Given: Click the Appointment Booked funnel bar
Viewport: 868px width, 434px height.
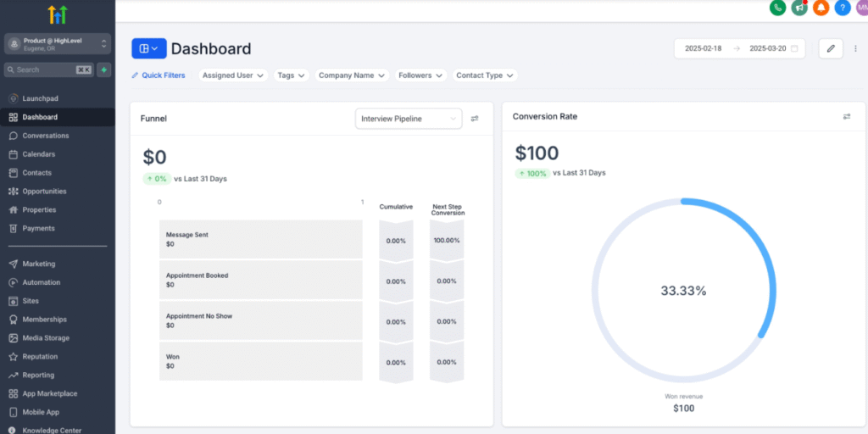Looking at the screenshot, I should [x=261, y=280].
